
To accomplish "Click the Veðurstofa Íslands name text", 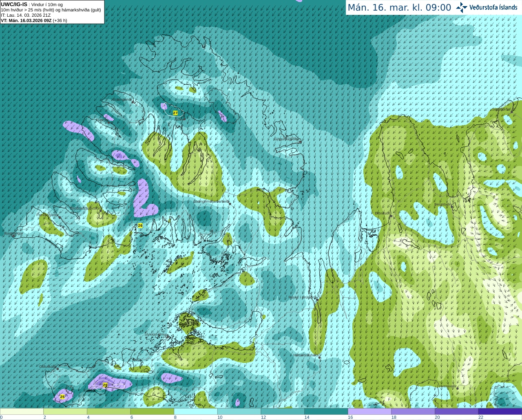I will [x=493, y=7].
